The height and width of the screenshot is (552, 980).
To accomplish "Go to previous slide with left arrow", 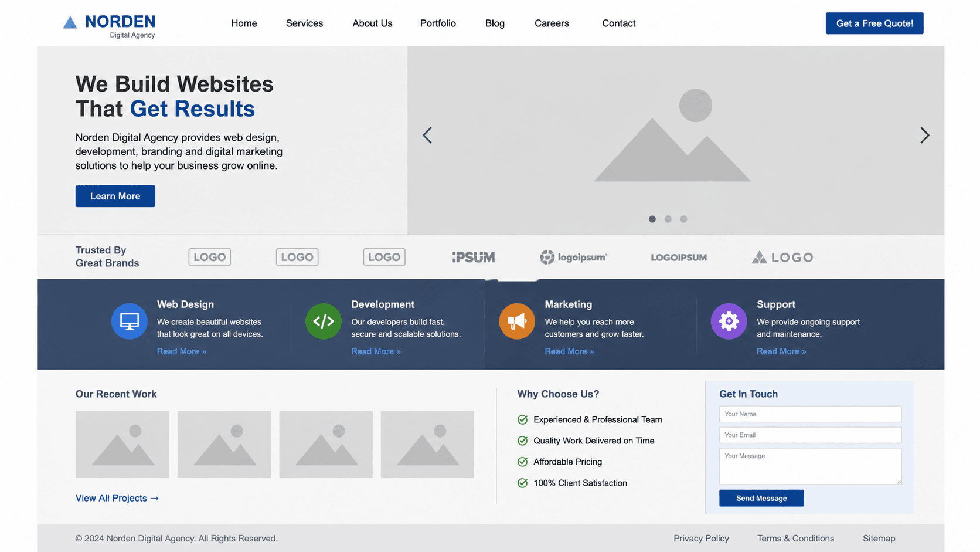I will tap(427, 136).
